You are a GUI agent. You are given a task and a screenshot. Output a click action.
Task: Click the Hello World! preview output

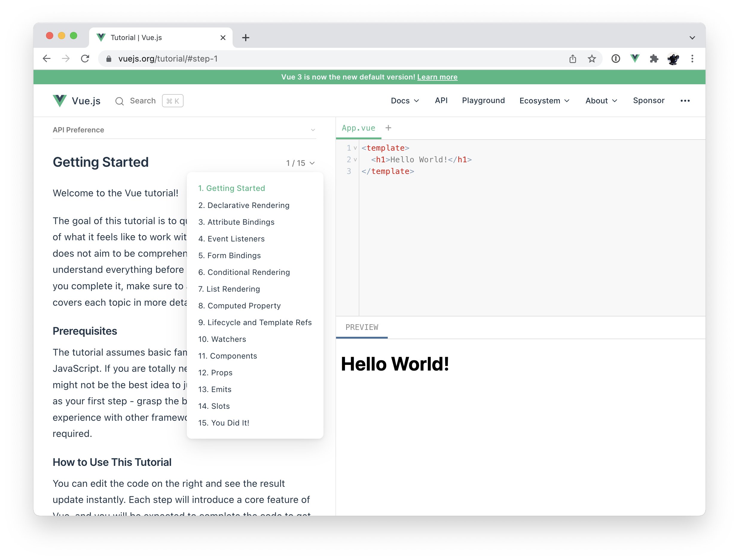pyautogui.click(x=395, y=364)
